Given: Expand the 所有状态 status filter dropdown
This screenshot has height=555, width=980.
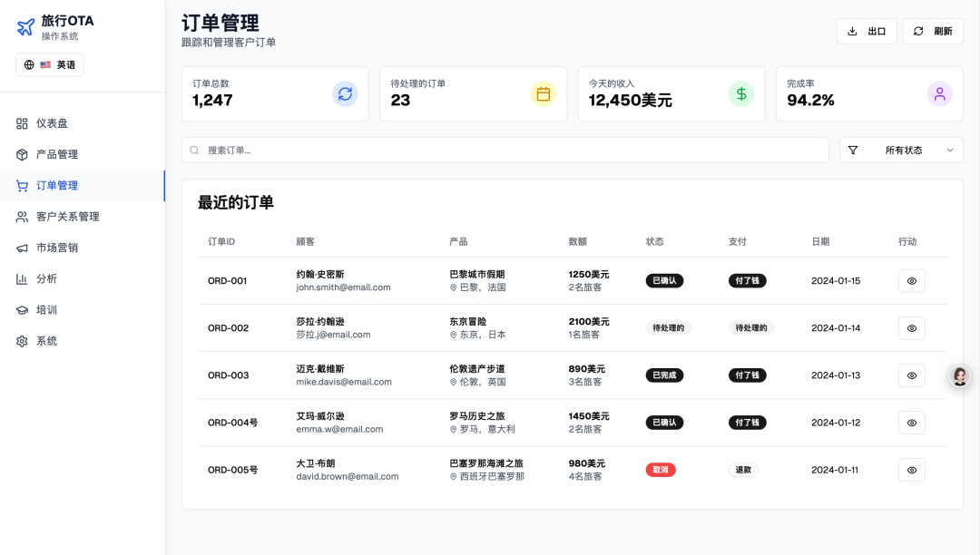Looking at the screenshot, I should click(x=901, y=151).
